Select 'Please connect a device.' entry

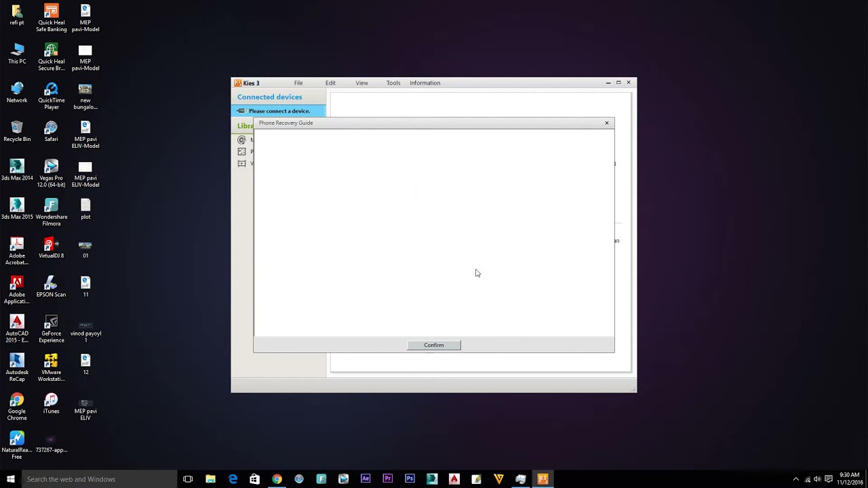(x=279, y=110)
